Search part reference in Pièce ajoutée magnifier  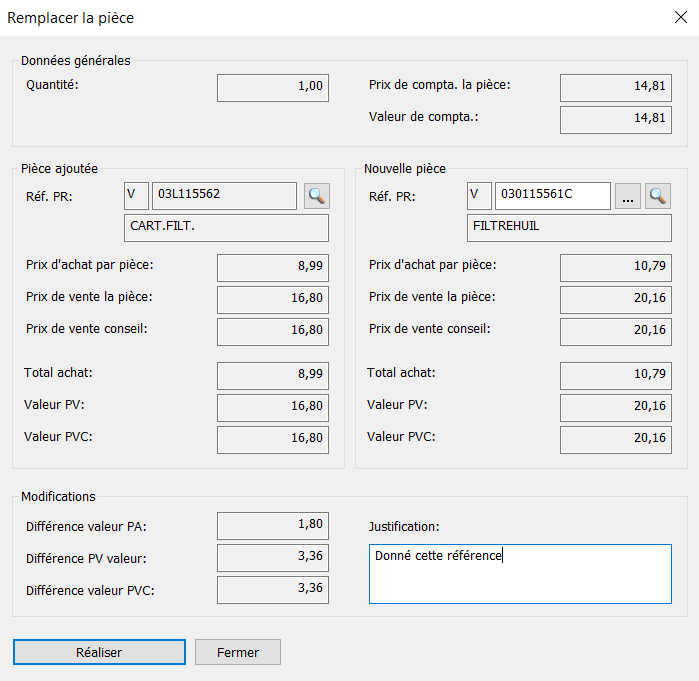[x=317, y=196]
